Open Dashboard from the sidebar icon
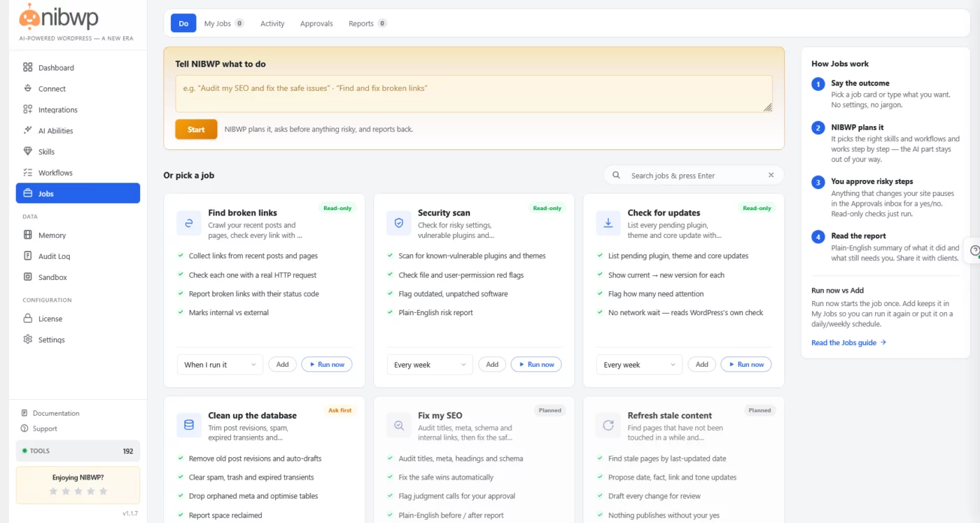Screen dimensions: 980x523 point(28,68)
